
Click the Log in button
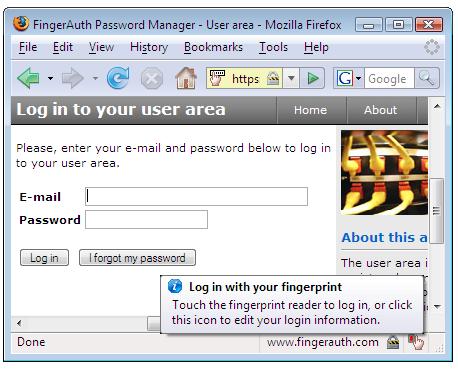pos(44,258)
